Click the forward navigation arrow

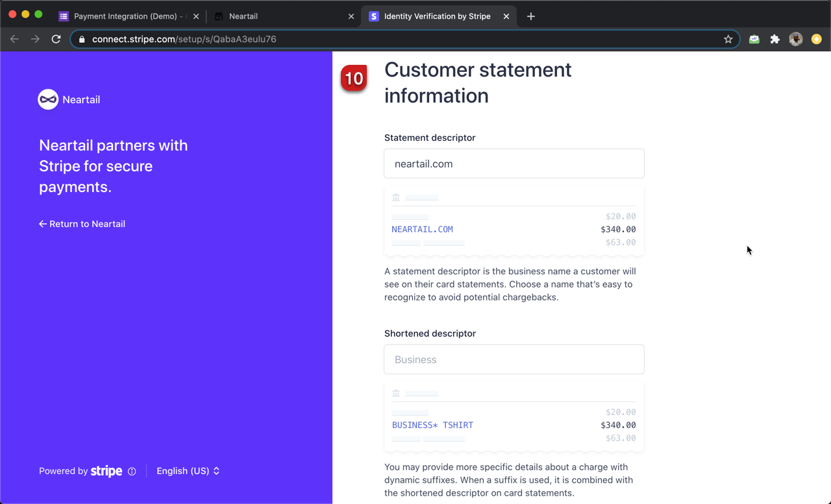click(x=35, y=39)
